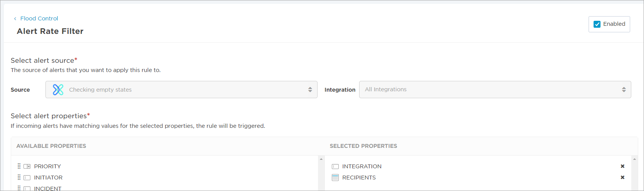
Task: Click the RECIPIENTS selected property label
Action: coord(359,178)
